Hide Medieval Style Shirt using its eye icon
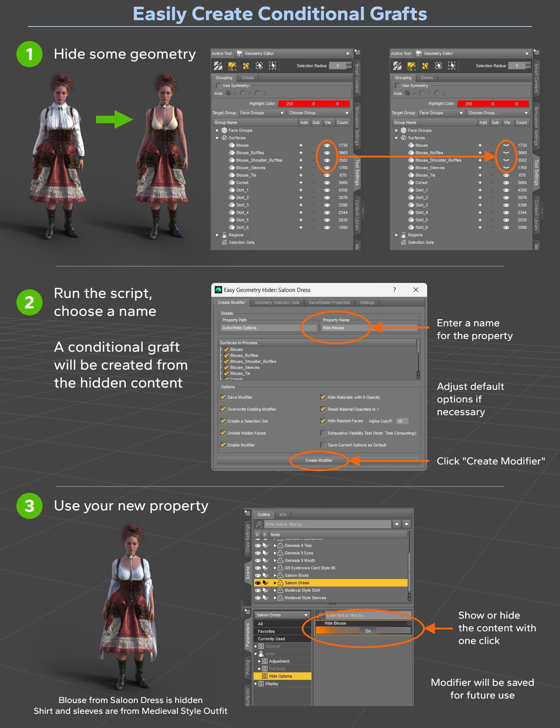The image size is (560, 728). pos(258,590)
